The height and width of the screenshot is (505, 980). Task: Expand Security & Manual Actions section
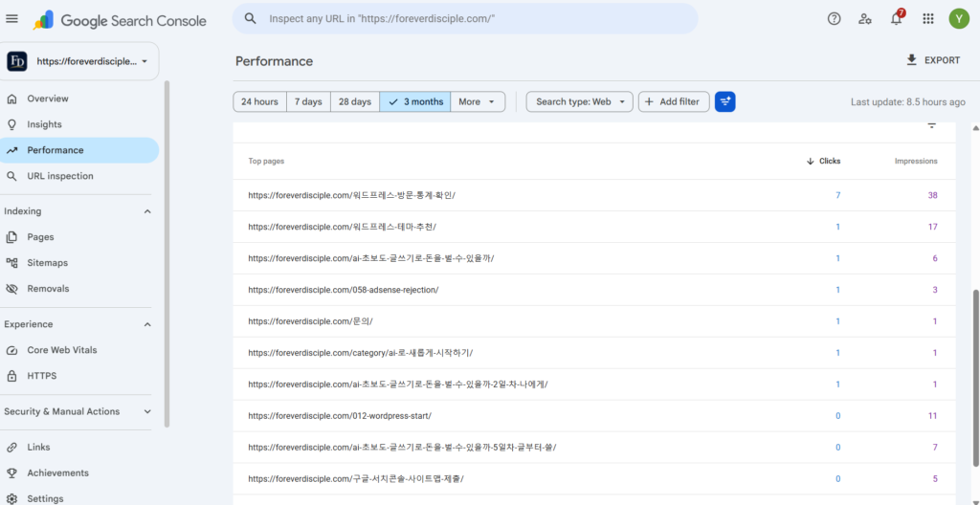[x=147, y=412]
